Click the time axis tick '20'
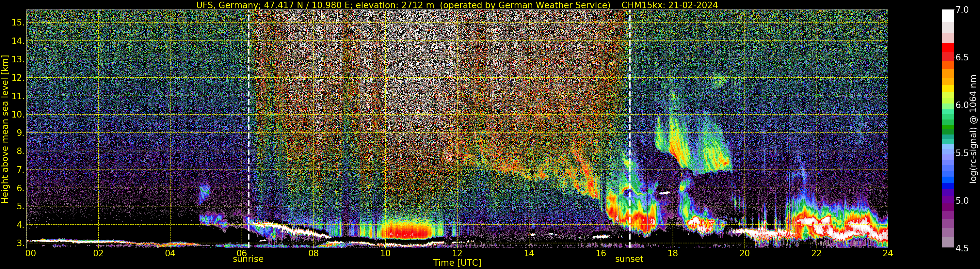Image resolution: width=980 pixels, height=269 pixels. pos(745,253)
